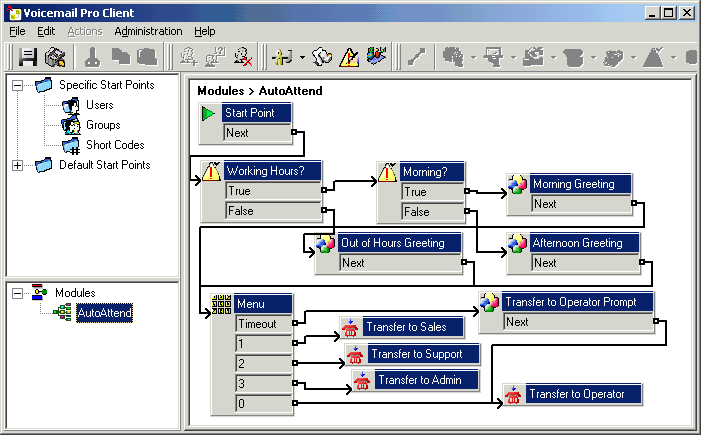Click the Condition Actions toolbar icon

(654, 57)
